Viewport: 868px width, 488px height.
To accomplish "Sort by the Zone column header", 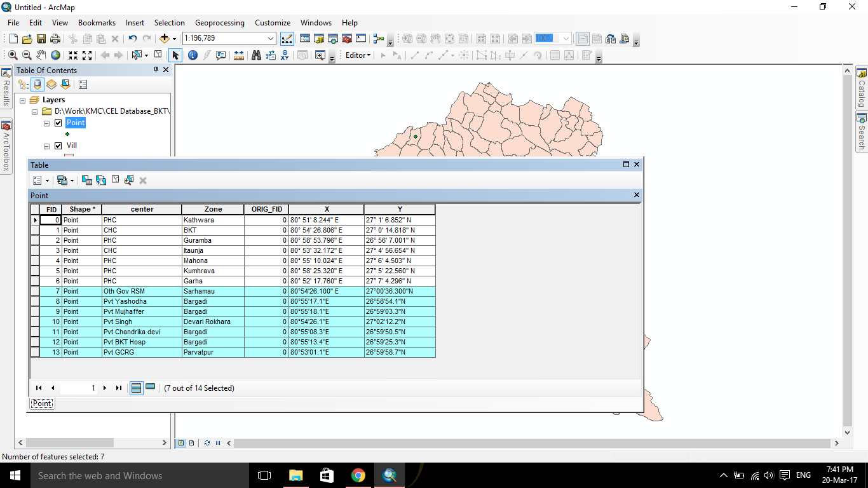I will pyautogui.click(x=213, y=209).
